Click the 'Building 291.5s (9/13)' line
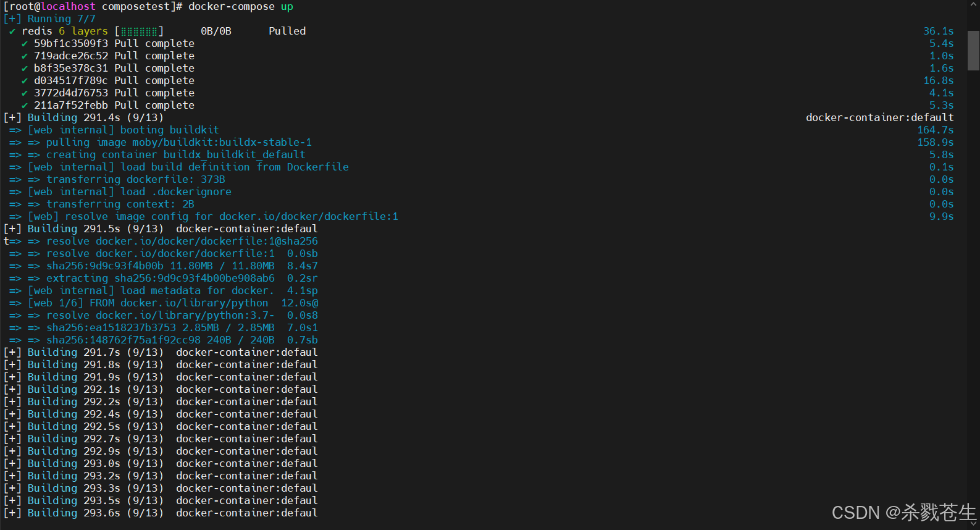The width and height of the screenshot is (980, 530). tap(161, 229)
